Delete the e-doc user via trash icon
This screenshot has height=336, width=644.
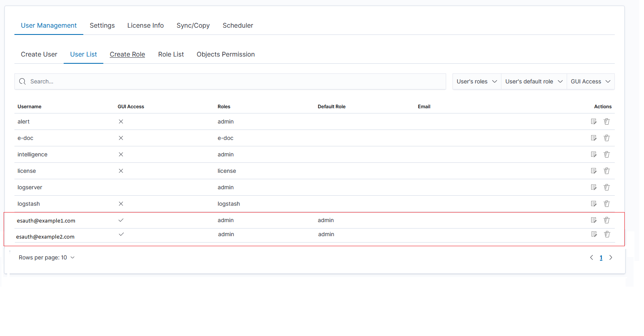point(607,138)
